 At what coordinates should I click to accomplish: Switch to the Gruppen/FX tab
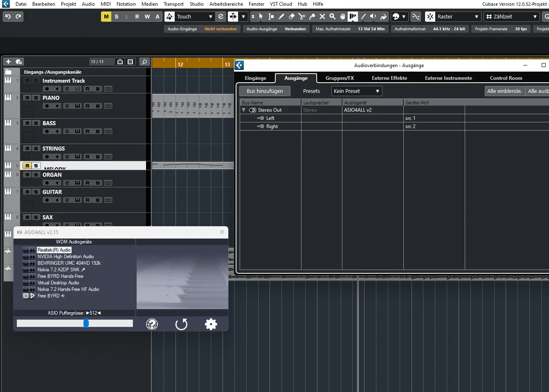tap(340, 78)
